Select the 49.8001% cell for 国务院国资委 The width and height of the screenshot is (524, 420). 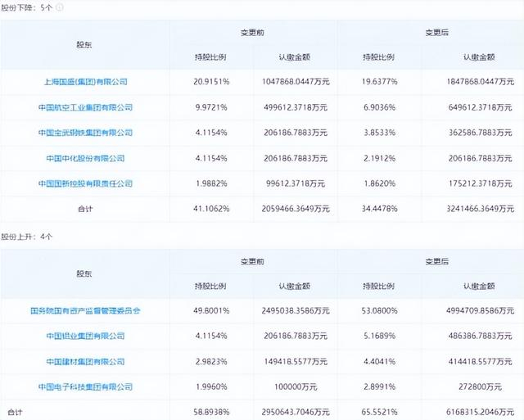[x=211, y=311]
